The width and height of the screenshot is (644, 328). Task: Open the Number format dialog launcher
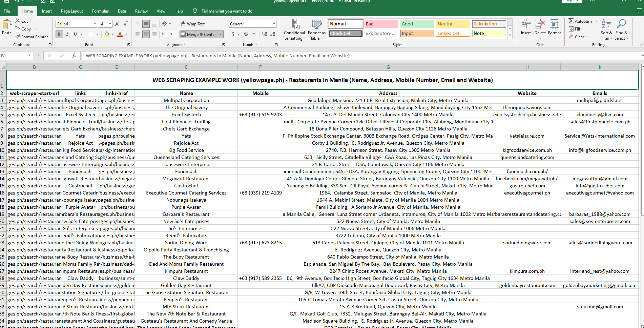pyautogui.click(x=276, y=45)
